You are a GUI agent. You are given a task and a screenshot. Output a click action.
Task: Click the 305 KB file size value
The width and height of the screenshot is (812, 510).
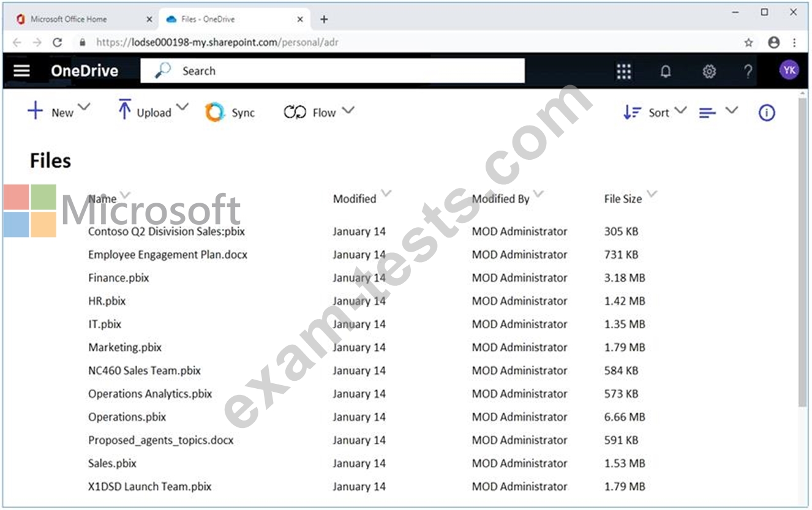coord(622,231)
